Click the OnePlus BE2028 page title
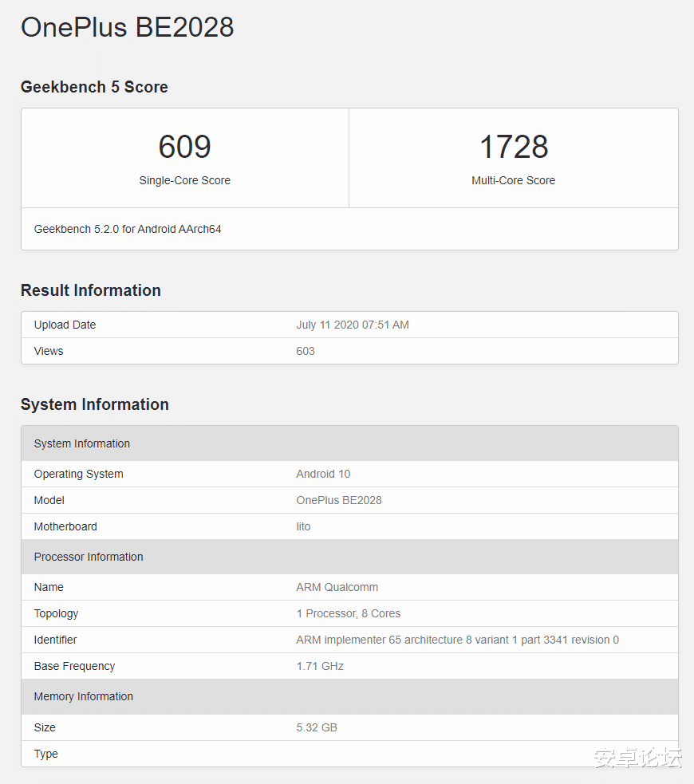694x784 pixels. click(x=127, y=27)
